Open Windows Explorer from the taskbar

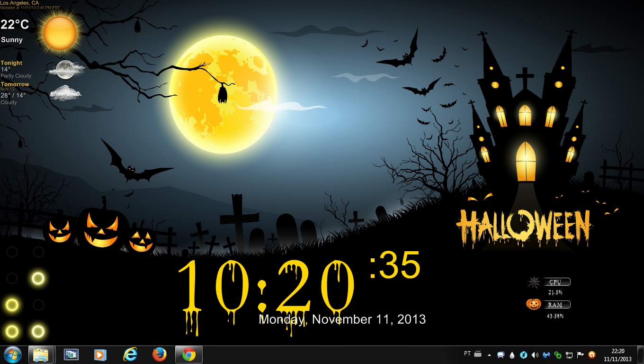point(41,355)
